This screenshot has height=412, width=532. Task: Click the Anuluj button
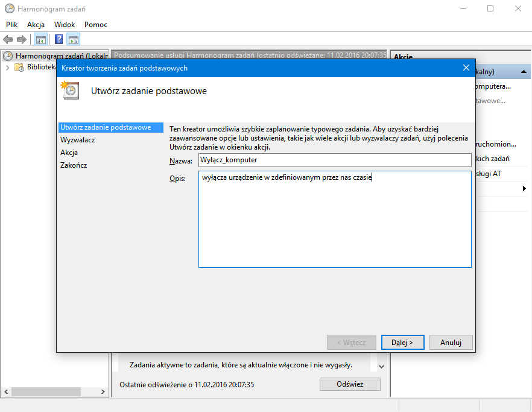pos(451,342)
